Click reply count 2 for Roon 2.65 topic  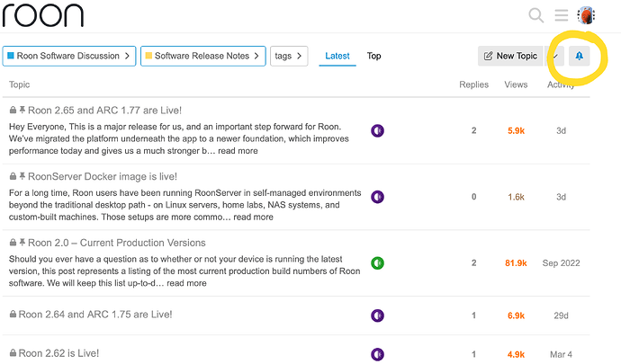coord(473,130)
